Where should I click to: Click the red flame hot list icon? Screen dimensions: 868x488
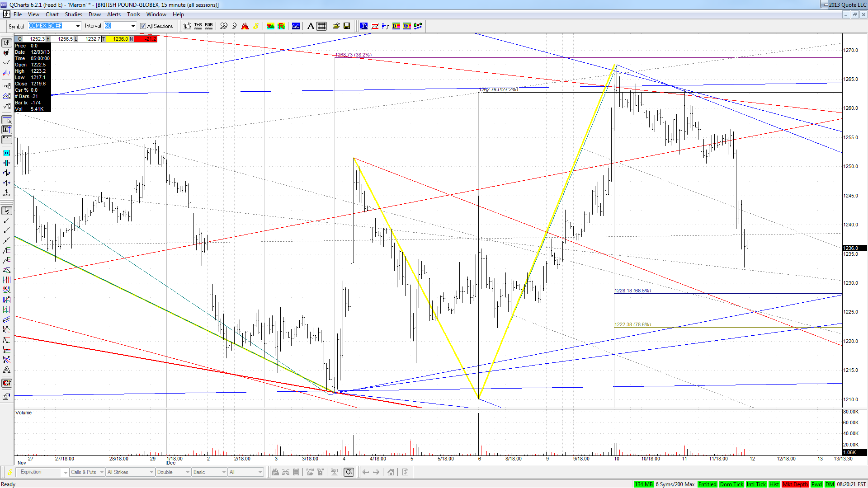click(245, 26)
